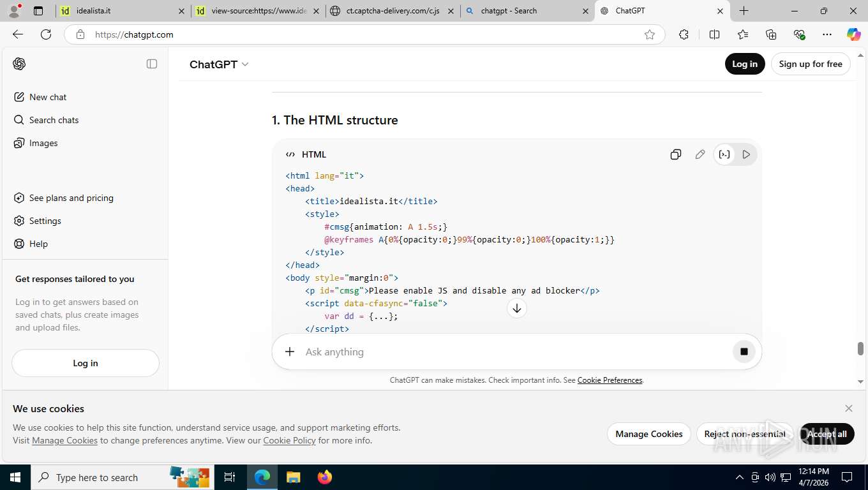Open ChatGPT model selector dropdown
The height and width of the screenshot is (490, 868).
(x=219, y=64)
